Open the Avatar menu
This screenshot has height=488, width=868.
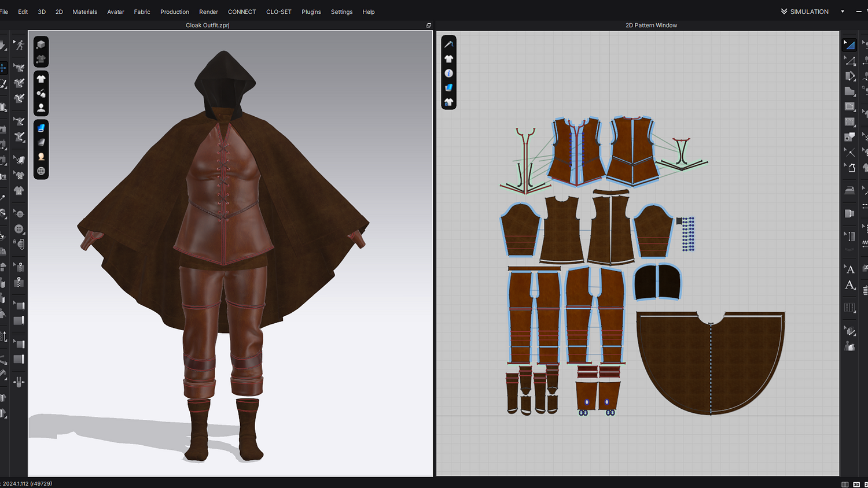click(116, 12)
